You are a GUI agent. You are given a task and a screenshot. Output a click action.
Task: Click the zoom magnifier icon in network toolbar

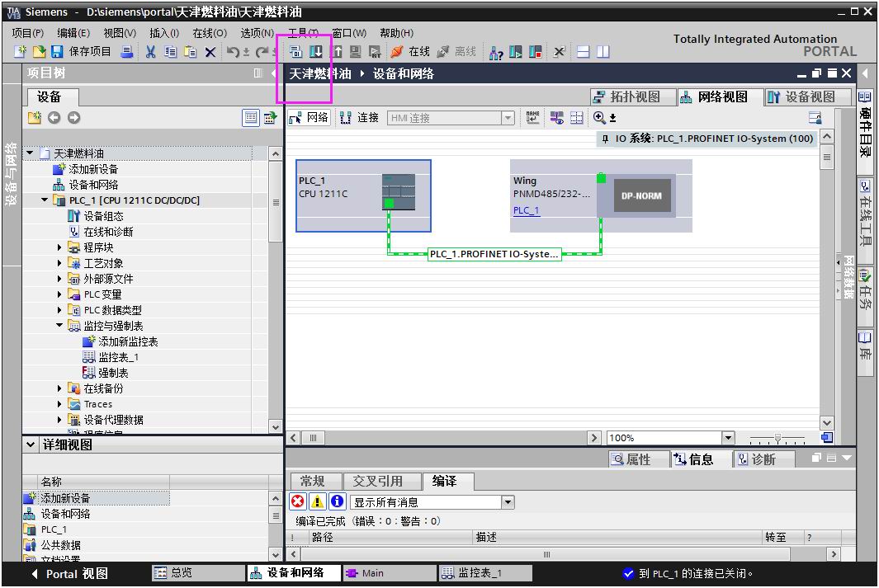[599, 118]
